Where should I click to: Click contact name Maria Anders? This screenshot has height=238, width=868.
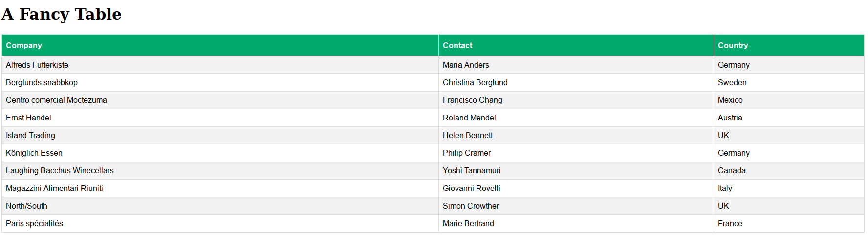pos(466,65)
